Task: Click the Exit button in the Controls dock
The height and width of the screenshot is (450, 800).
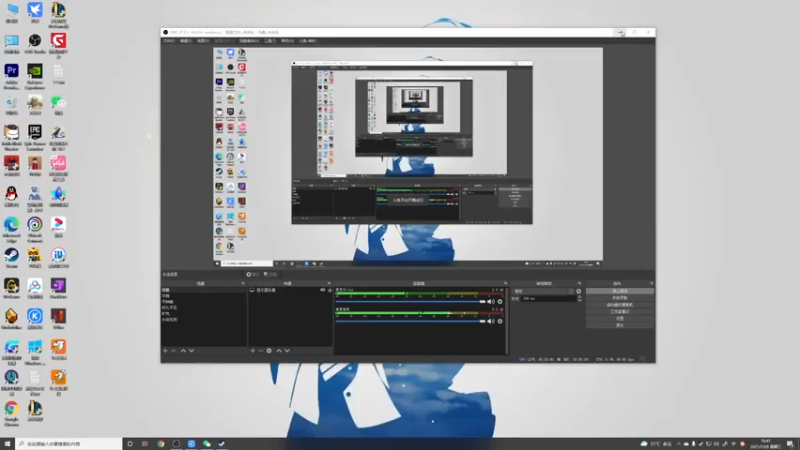Action: pos(619,325)
